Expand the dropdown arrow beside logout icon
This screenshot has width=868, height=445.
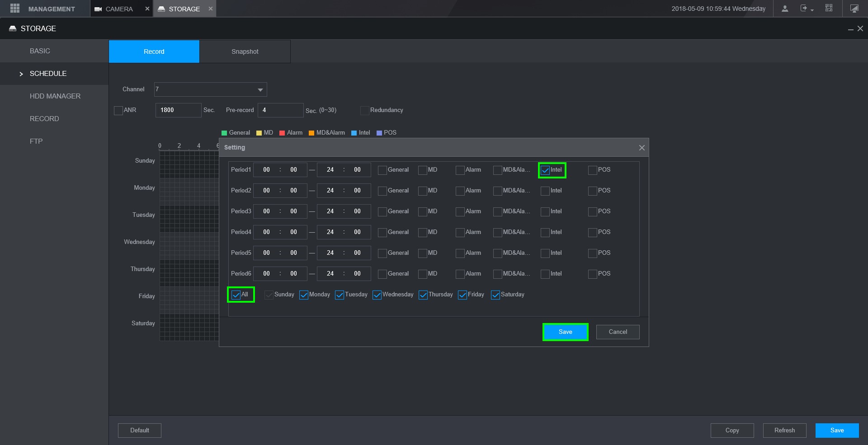812,10
